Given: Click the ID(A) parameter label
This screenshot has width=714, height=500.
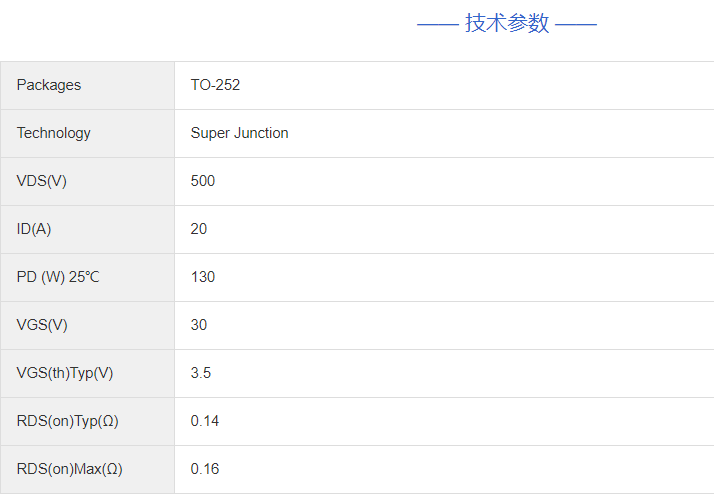Looking at the screenshot, I should click(34, 229).
